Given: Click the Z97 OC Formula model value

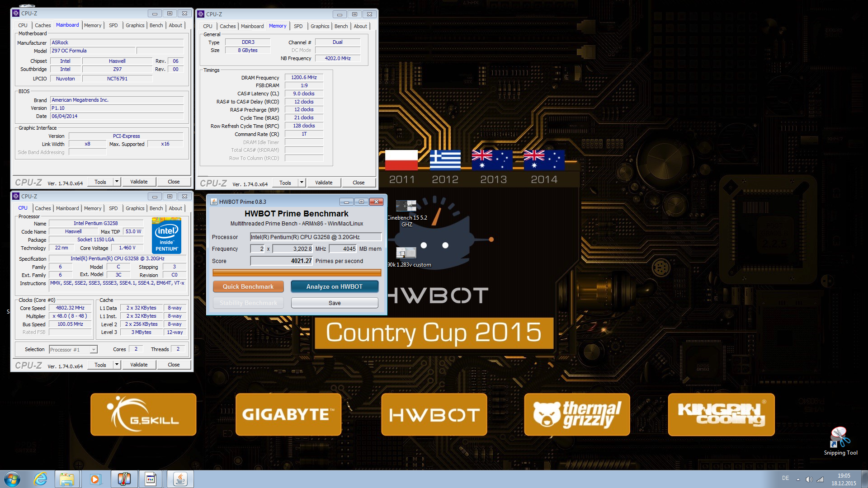Looking at the screenshot, I should point(93,51).
